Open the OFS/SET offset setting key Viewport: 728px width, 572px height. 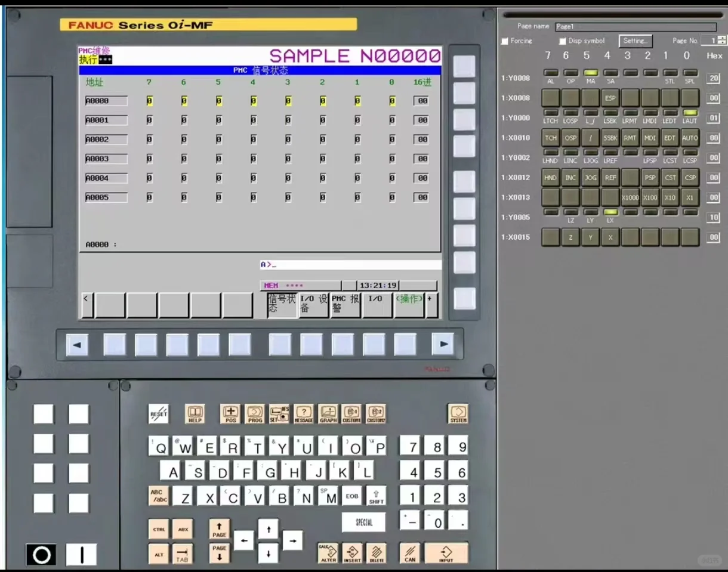click(x=279, y=413)
